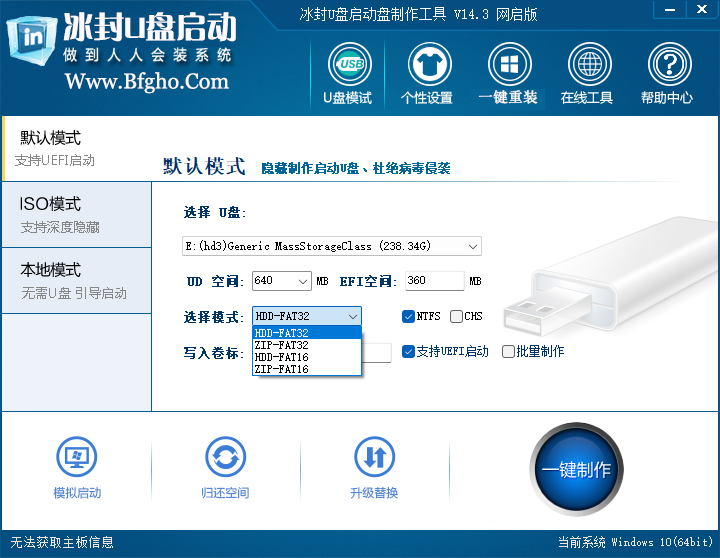Toggle 支持UEFI启动 checkbox
Viewport: 720px width, 558px height.
(x=408, y=352)
